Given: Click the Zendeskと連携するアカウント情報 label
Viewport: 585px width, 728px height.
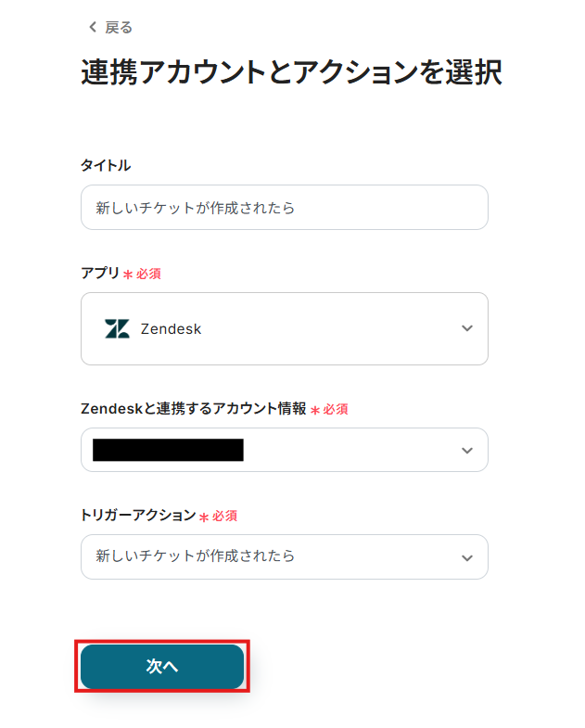Looking at the screenshot, I should (x=193, y=408).
